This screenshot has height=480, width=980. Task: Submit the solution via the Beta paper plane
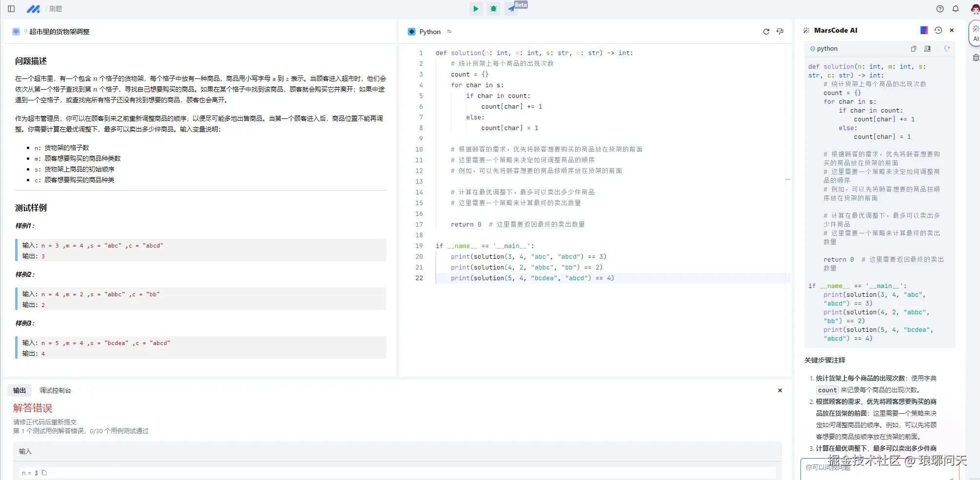(511, 9)
